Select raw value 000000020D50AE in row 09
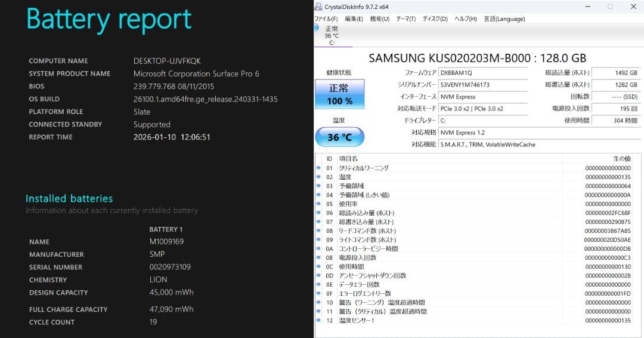 (608, 239)
